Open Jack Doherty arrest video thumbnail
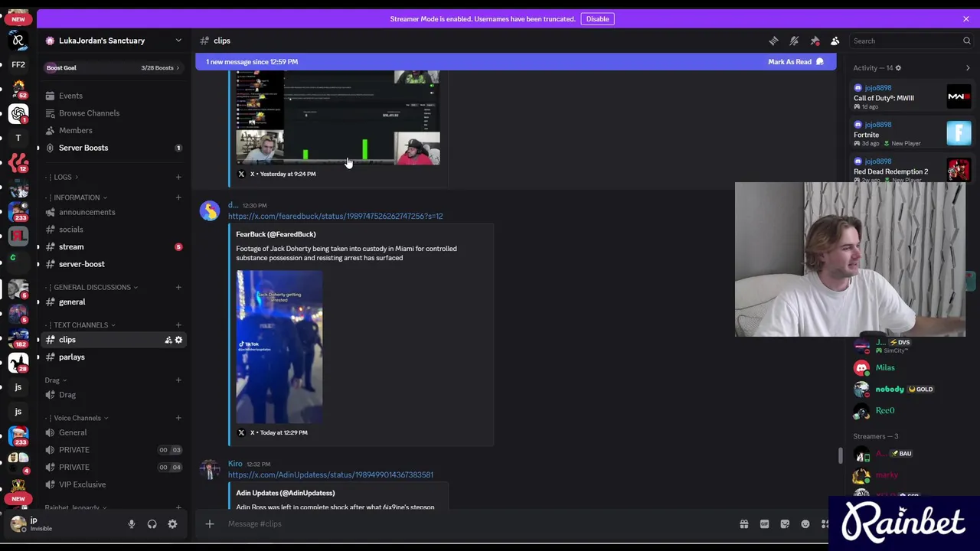 pyautogui.click(x=279, y=347)
